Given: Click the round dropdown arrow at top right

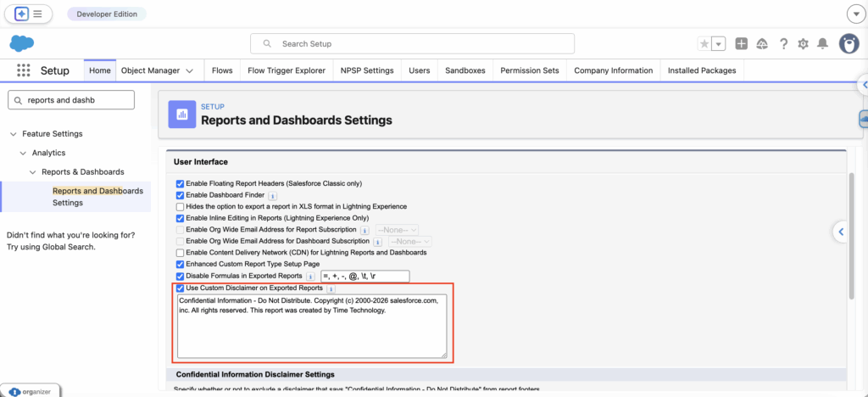Looking at the screenshot, I should pyautogui.click(x=856, y=14).
